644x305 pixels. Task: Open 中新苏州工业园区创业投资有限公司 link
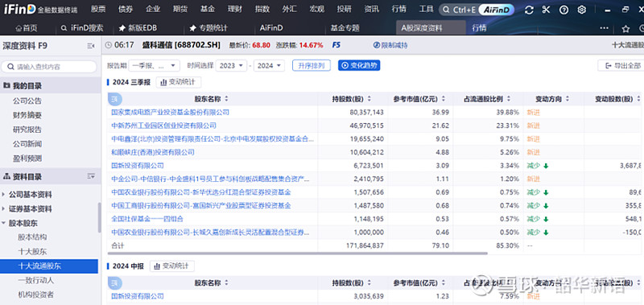(163, 126)
